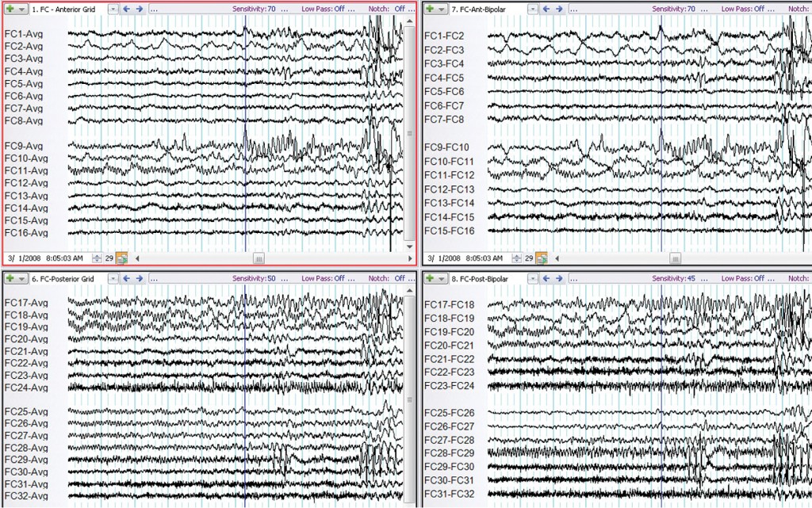The image size is (812, 508).
Task: Click the epoch number stepper beside 29
Action: coord(98,257)
